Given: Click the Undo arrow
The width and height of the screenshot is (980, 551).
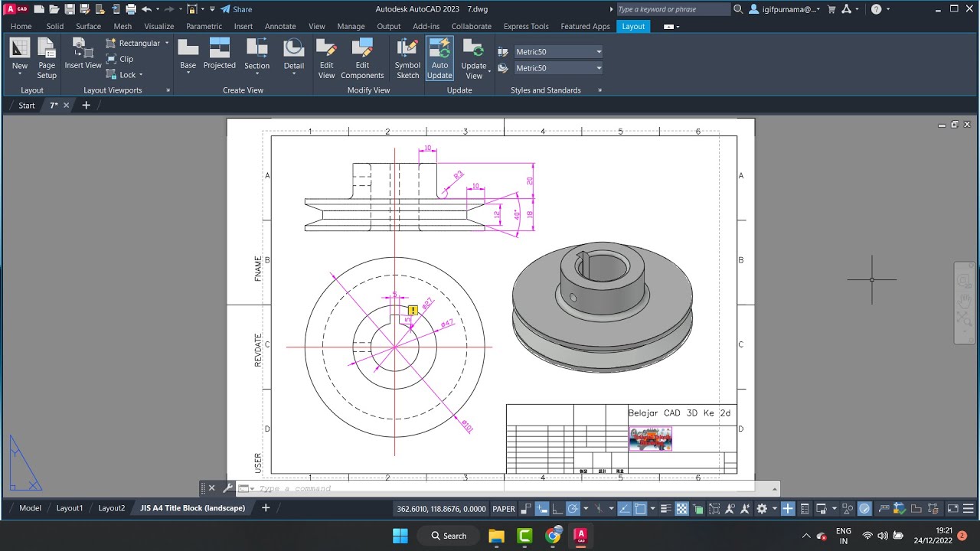Looking at the screenshot, I should [x=146, y=9].
